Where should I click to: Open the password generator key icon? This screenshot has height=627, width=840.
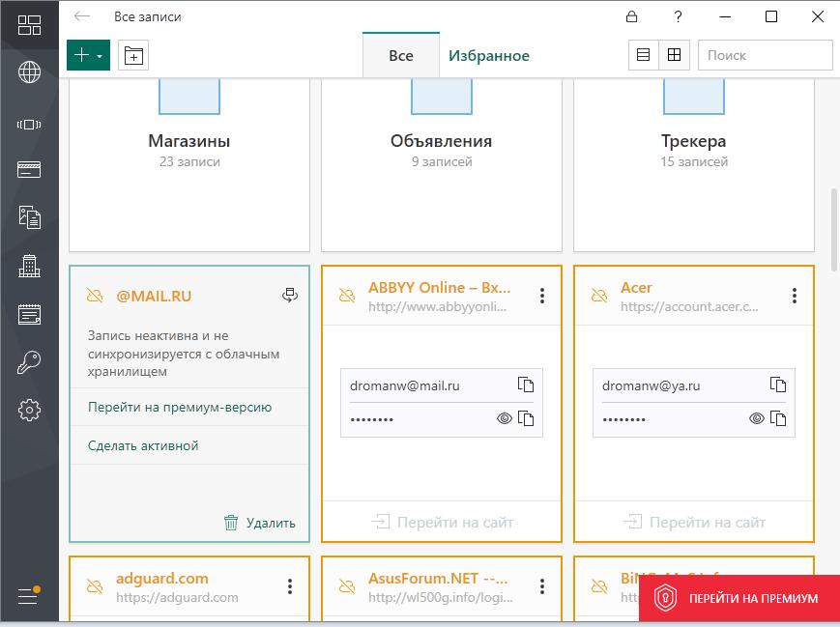(x=29, y=362)
